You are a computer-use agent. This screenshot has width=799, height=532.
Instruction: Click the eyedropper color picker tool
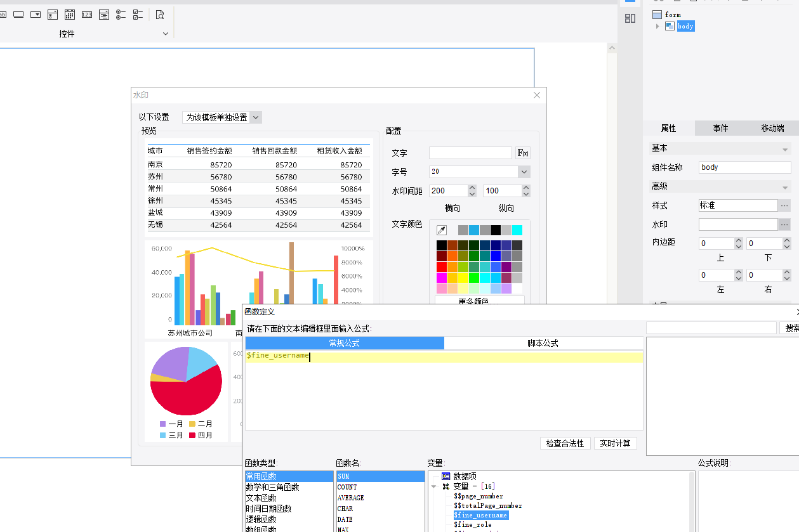pyautogui.click(x=442, y=230)
